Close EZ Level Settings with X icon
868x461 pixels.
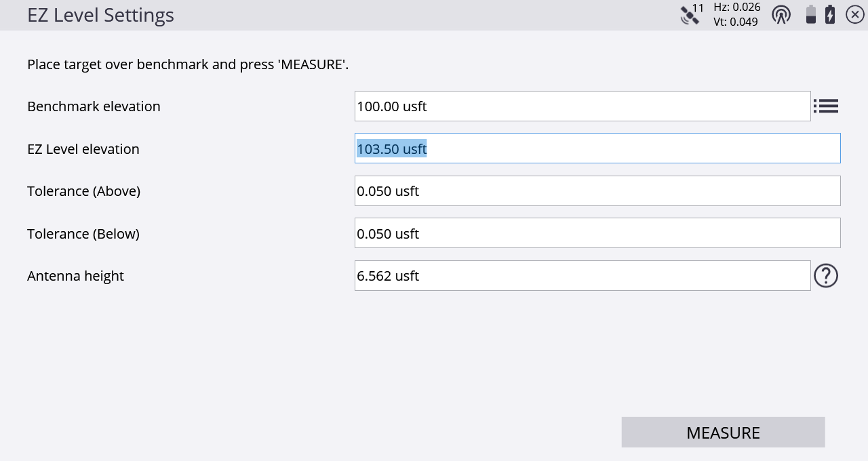tap(855, 14)
